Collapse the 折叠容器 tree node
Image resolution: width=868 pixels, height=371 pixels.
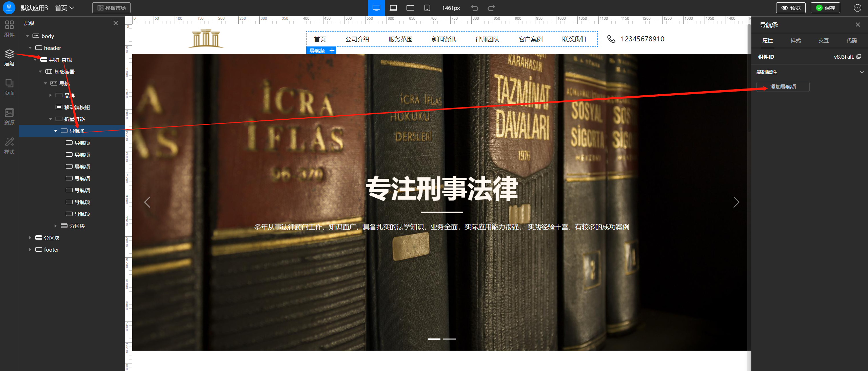coord(51,119)
